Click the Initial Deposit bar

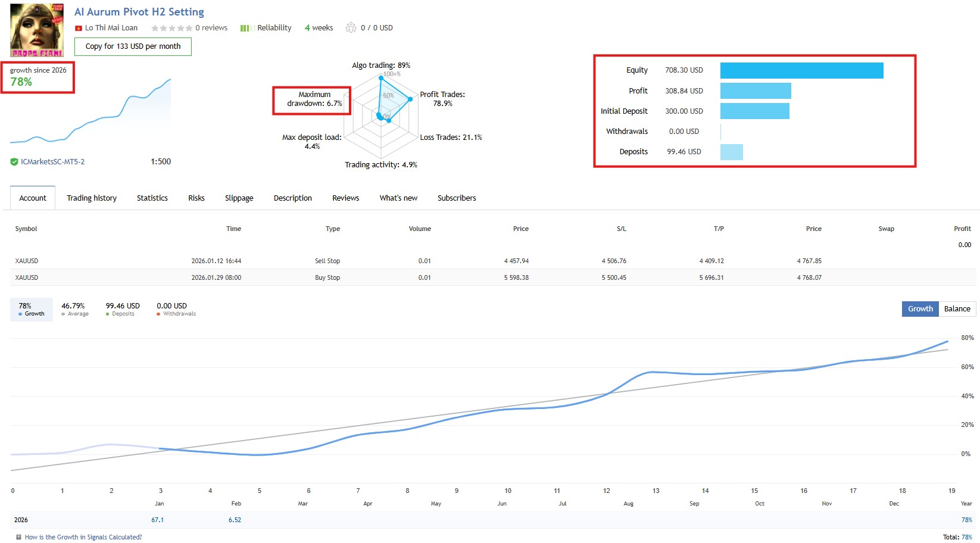[755, 111]
